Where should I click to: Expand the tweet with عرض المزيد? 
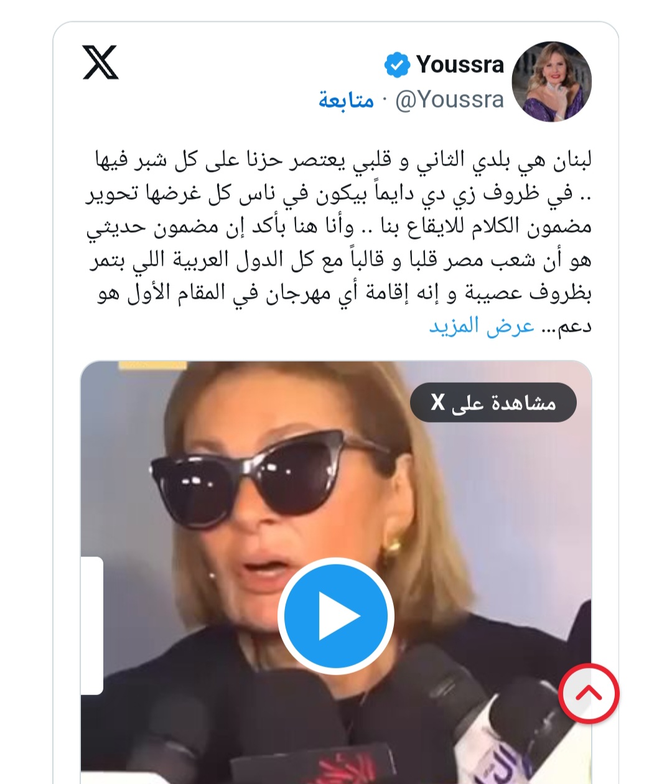[x=482, y=326]
